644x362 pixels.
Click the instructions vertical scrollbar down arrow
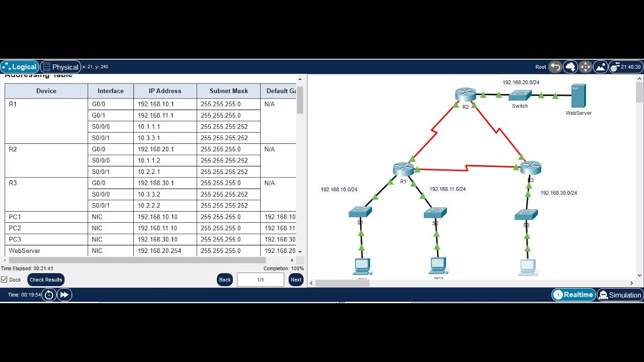[x=300, y=251]
